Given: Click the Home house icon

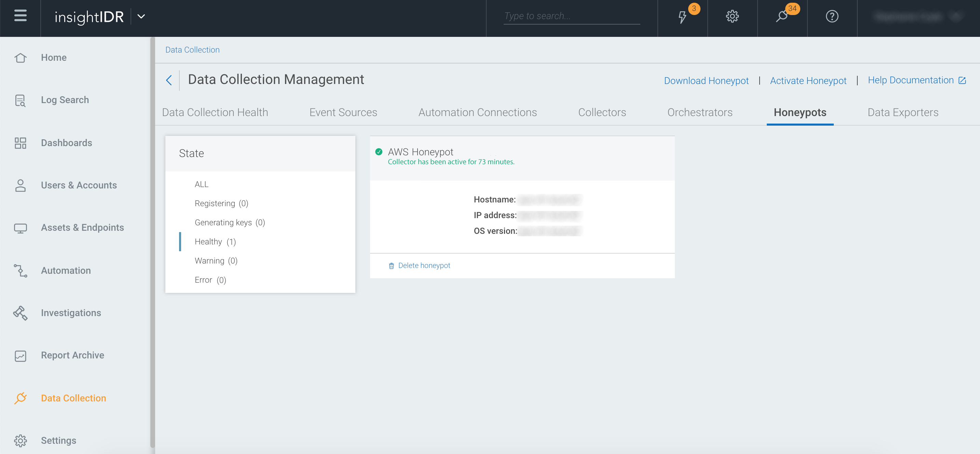Looking at the screenshot, I should 20,58.
